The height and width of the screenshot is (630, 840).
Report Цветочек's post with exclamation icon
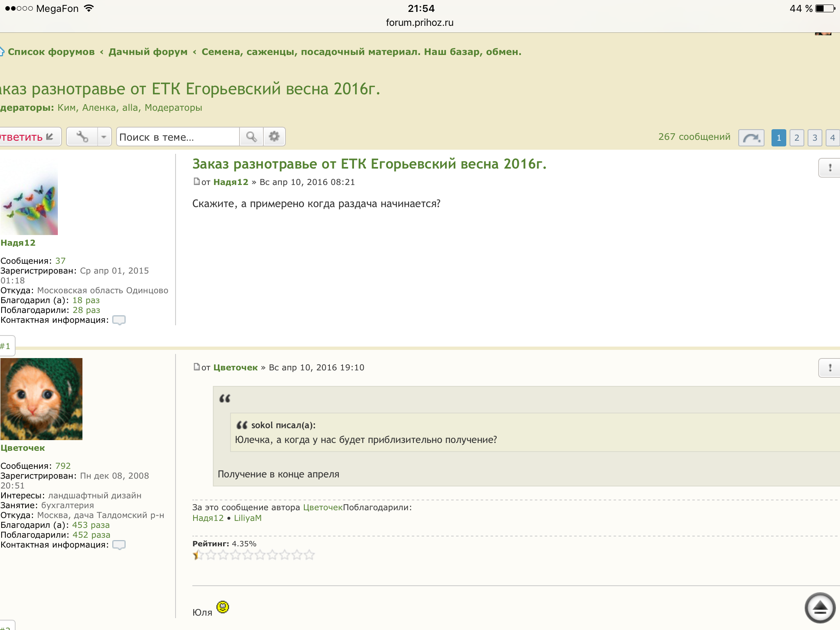pyautogui.click(x=829, y=368)
